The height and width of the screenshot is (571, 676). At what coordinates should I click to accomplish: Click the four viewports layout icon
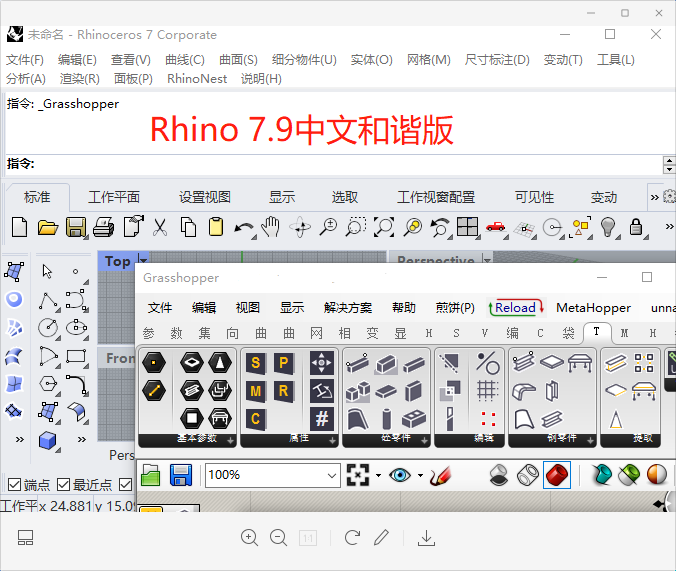click(467, 227)
